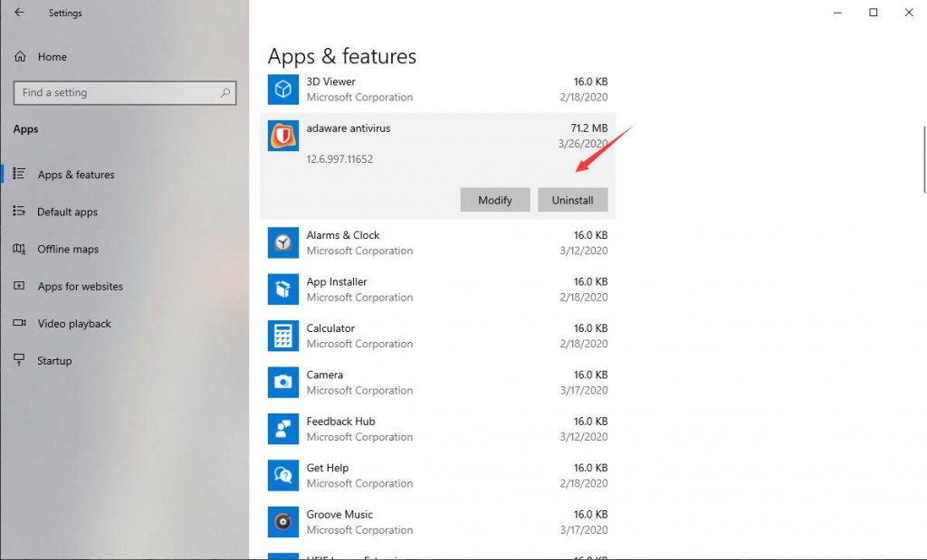Select the Camera app name
This screenshot has height=560, width=927.
click(x=325, y=375)
